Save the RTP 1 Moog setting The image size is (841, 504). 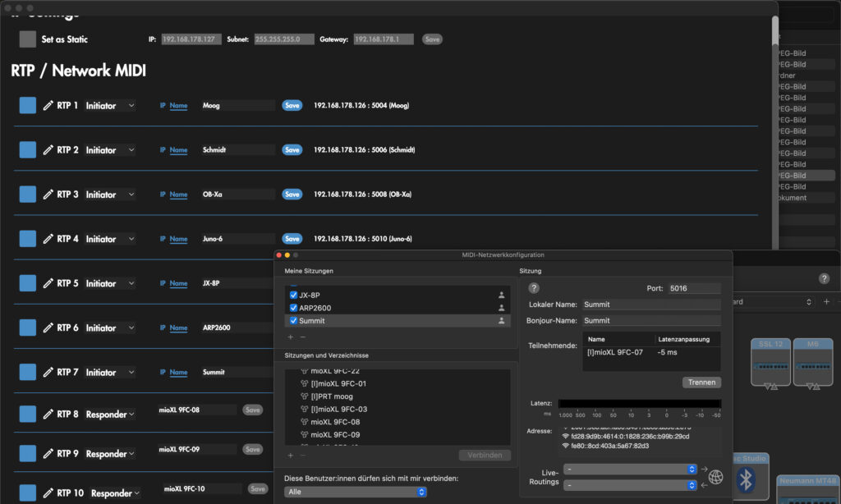click(292, 106)
